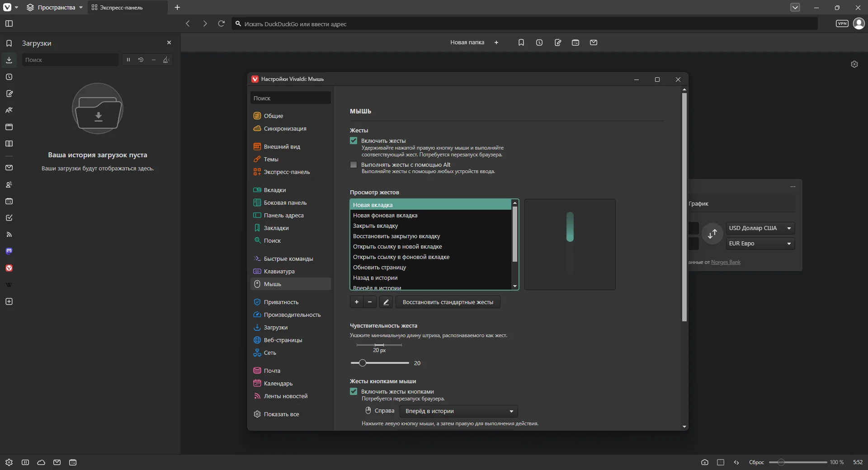Expand the USD Доллар США currency dropdown

point(760,228)
